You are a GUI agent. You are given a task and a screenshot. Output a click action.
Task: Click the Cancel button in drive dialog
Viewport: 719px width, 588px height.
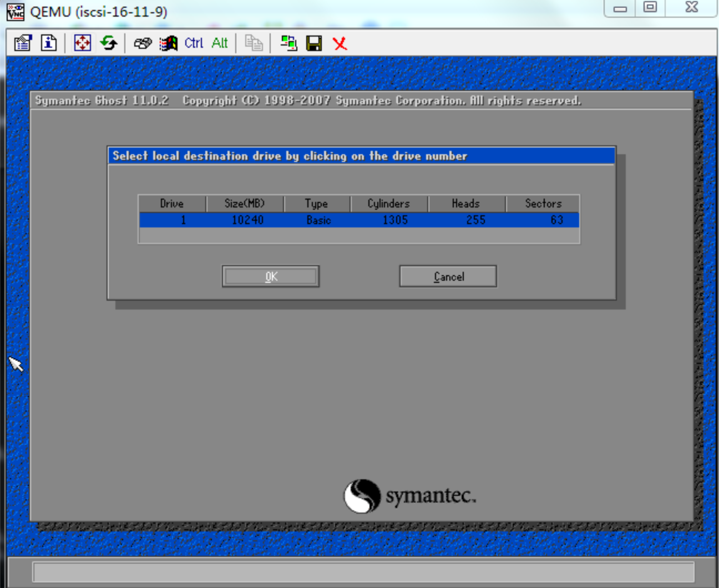point(448,276)
